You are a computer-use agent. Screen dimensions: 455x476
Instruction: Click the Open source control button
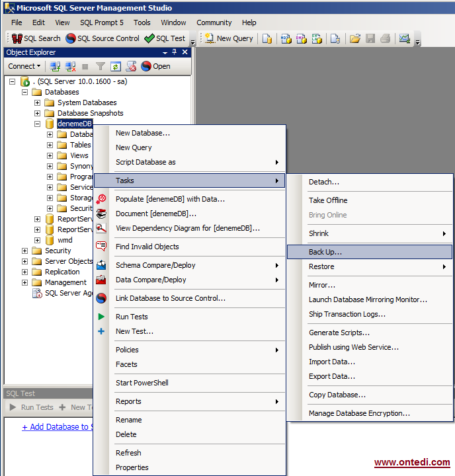point(155,66)
